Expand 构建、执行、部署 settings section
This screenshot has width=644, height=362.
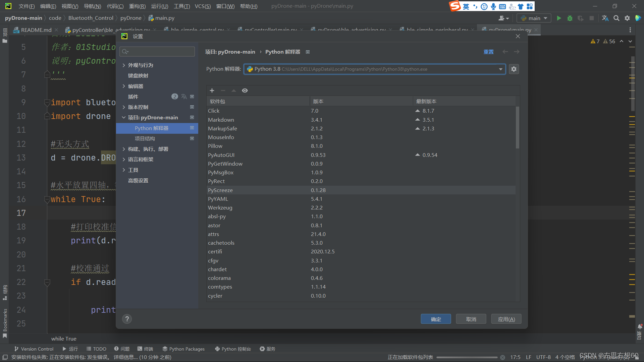pyautogui.click(x=124, y=149)
